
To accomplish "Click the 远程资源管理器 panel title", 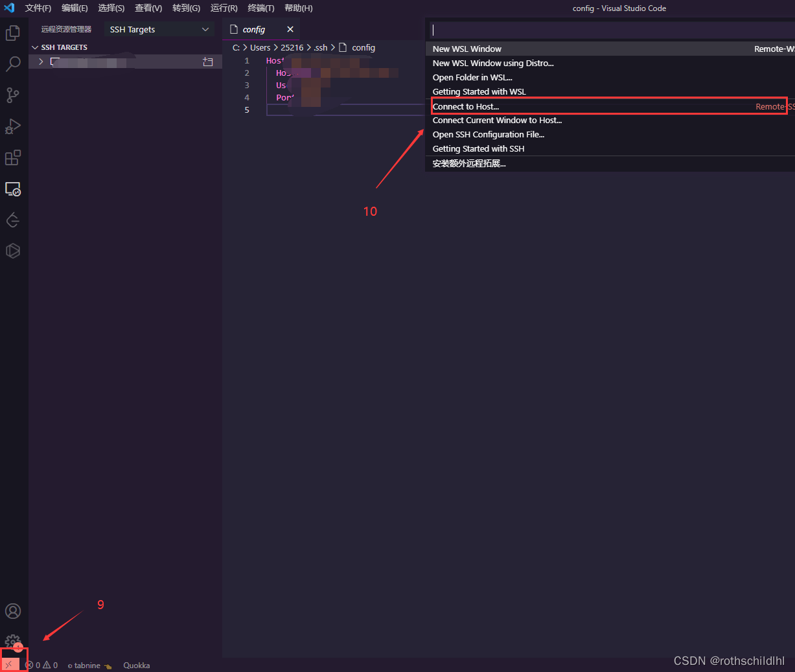I will pyautogui.click(x=67, y=29).
